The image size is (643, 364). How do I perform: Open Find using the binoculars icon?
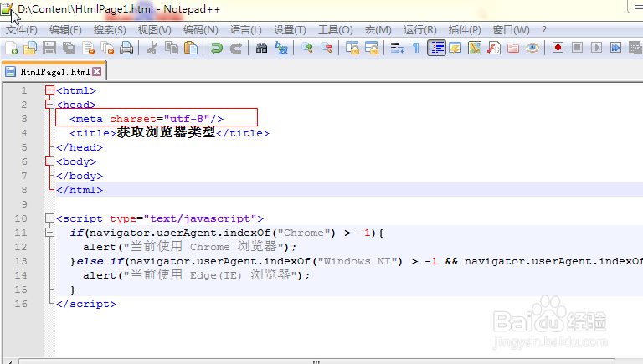(261, 48)
